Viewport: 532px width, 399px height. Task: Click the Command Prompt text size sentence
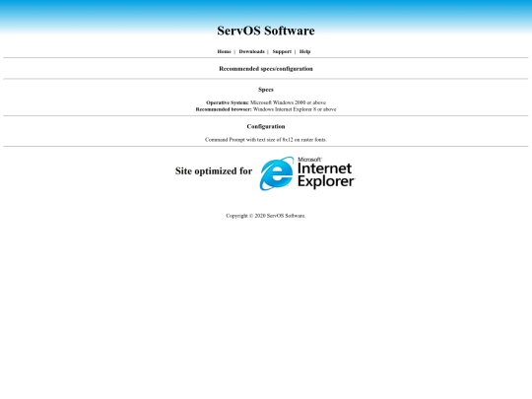point(266,140)
